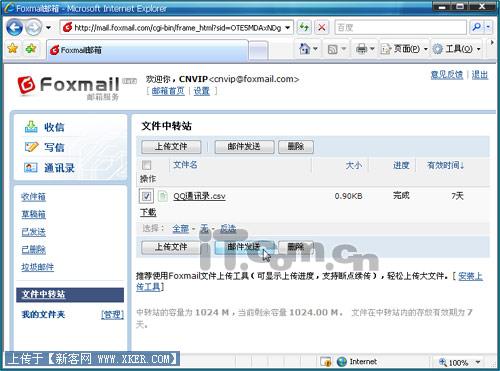Image resolution: width=500 pixels, height=371 pixels.
Task: Click the 退出 logout link
Action: (x=480, y=75)
